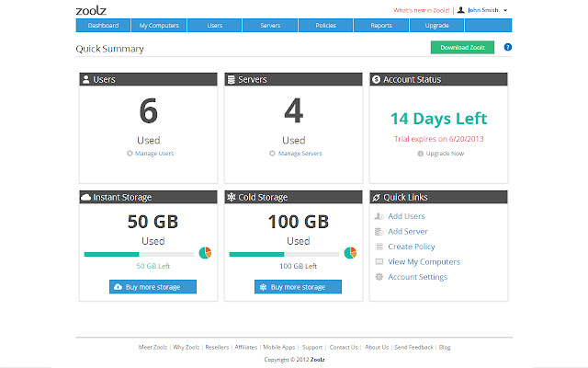
Task: Click the Add Server icon in Quick Links
Action: click(x=379, y=232)
